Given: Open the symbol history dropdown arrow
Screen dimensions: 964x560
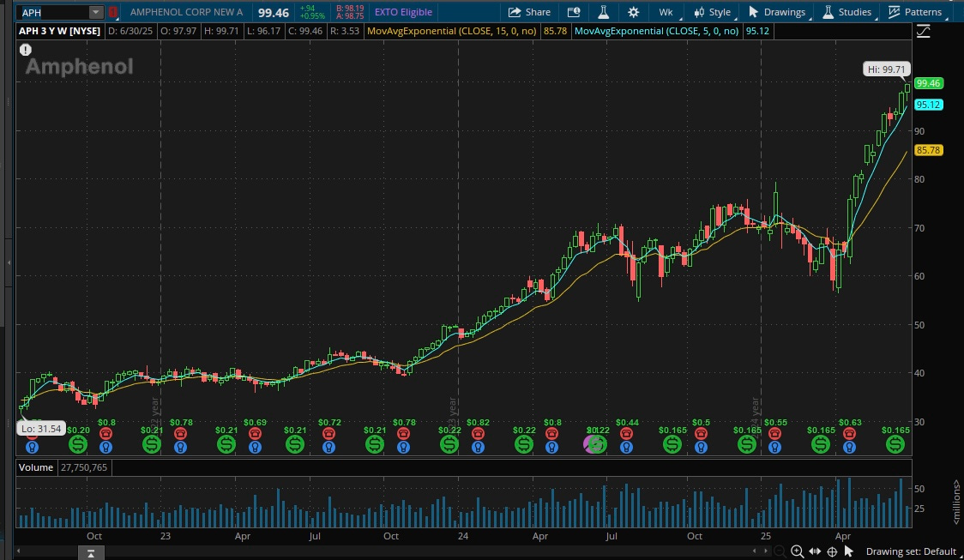Looking at the screenshot, I should point(95,12).
